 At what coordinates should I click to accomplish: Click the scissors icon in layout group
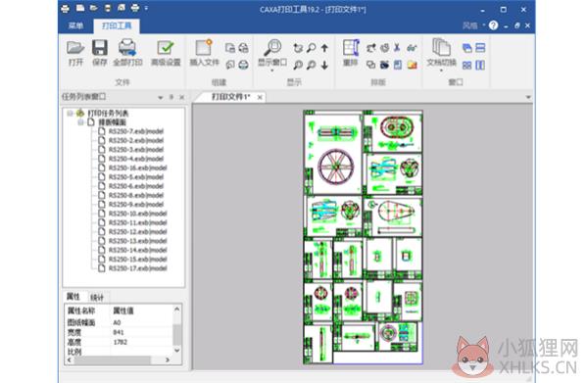(397, 48)
